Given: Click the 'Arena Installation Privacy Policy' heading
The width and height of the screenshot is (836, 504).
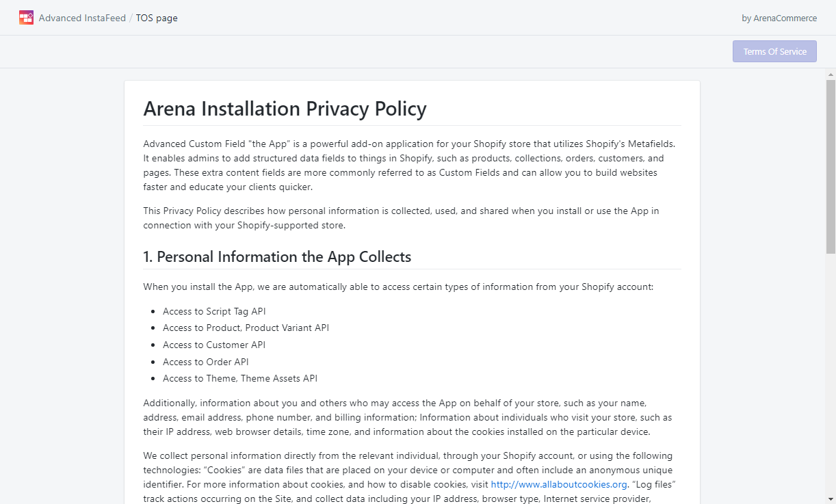Looking at the screenshot, I should tap(285, 109).
